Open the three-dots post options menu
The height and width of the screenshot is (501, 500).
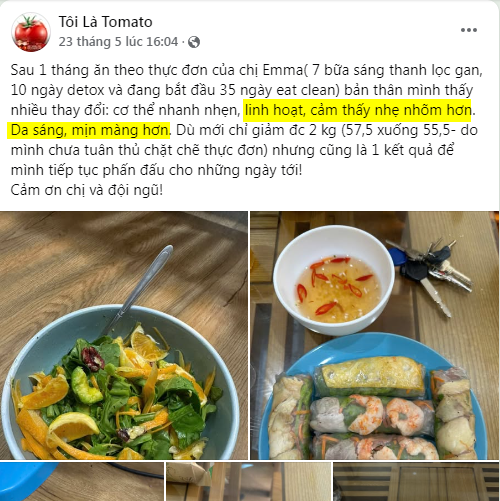pos(469,30)
